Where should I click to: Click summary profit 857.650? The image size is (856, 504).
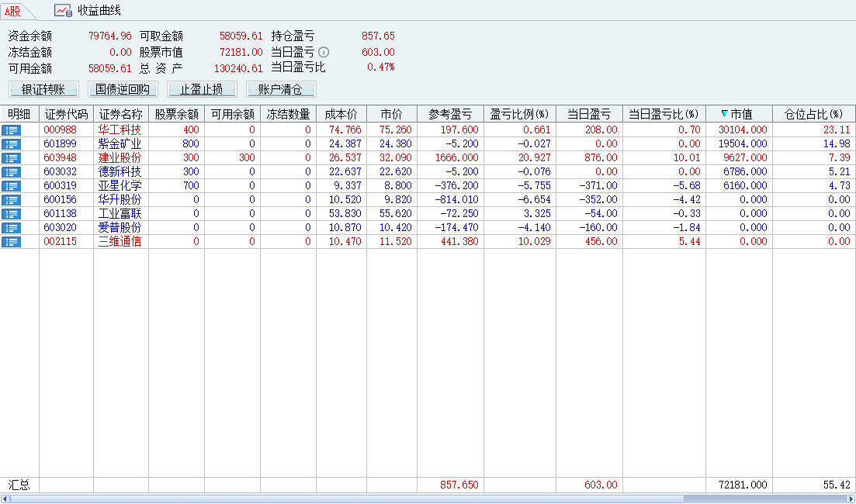[459, 485]
